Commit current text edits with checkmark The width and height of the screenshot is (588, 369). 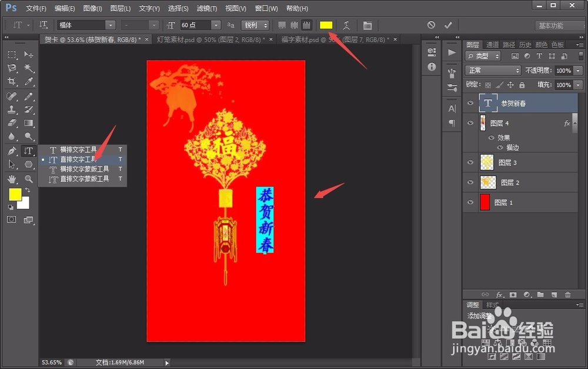coord(448,25)
